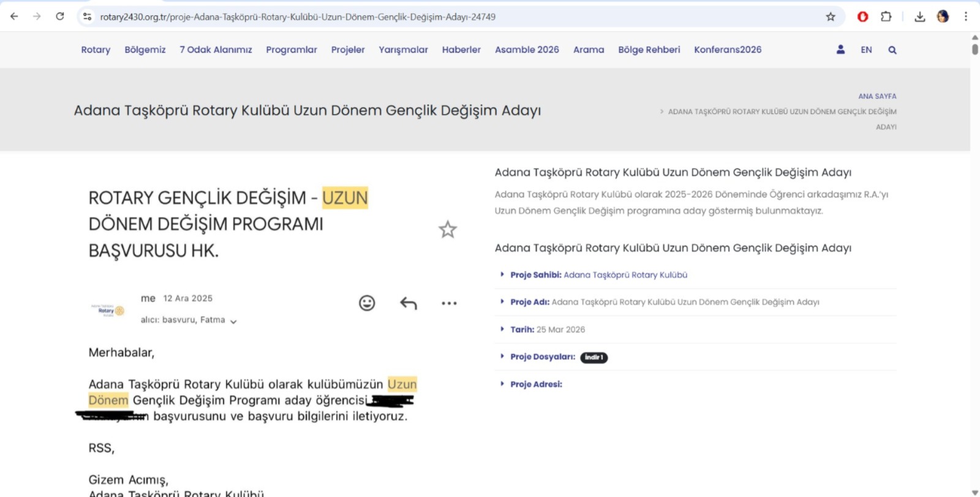
Task: Click the user account icon in navbar
Action: pyautogui.click(x=840, y=50)
